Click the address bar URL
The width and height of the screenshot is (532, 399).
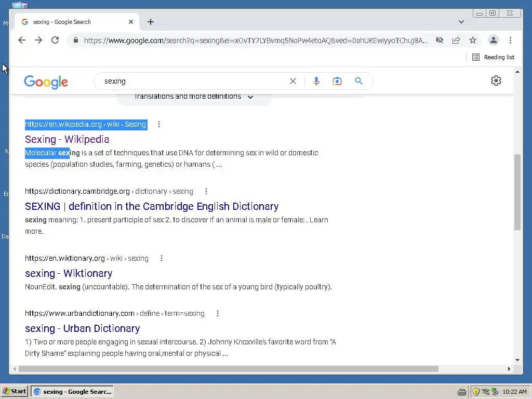click(x=256, y=41)
